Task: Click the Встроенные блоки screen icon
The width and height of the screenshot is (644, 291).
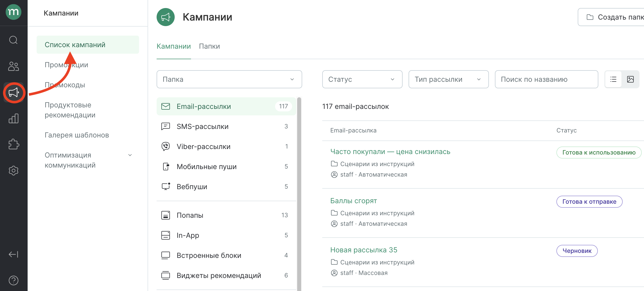Action: point(166,255)
